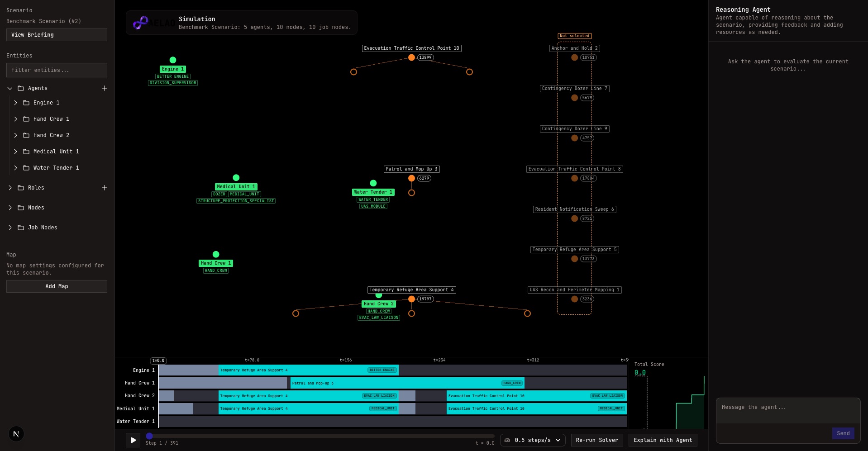Click the Message the agent text box

click(x=788, y=411)
